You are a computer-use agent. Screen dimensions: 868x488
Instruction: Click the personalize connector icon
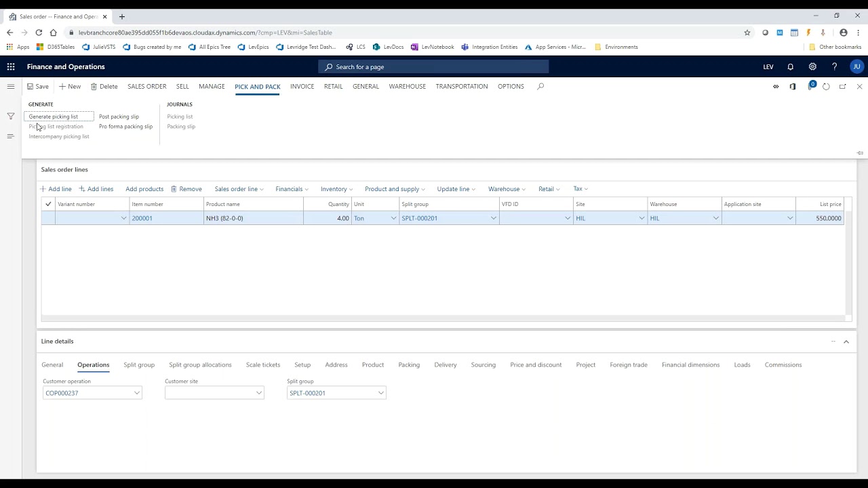pyautogui.click(x=776, y=86)
